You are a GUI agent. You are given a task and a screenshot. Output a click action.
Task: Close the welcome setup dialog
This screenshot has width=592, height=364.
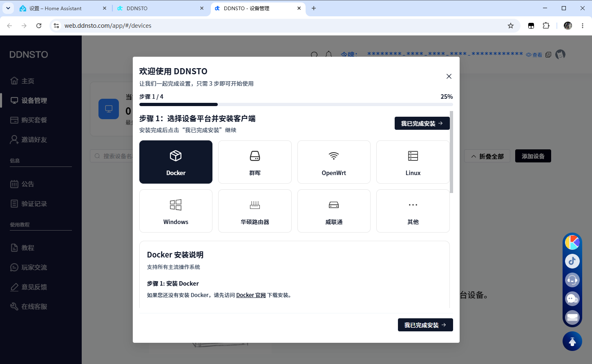[449, 76]
